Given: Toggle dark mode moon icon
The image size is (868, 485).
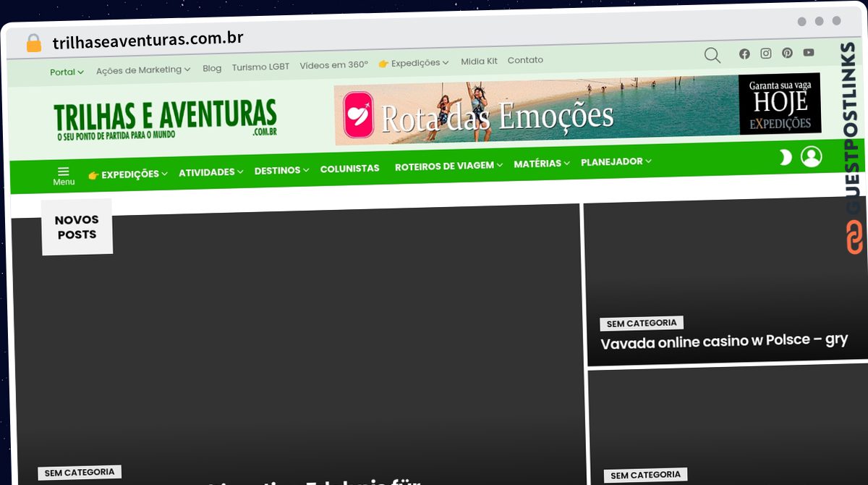Looking at the screenshot, I should coord(786,157).
